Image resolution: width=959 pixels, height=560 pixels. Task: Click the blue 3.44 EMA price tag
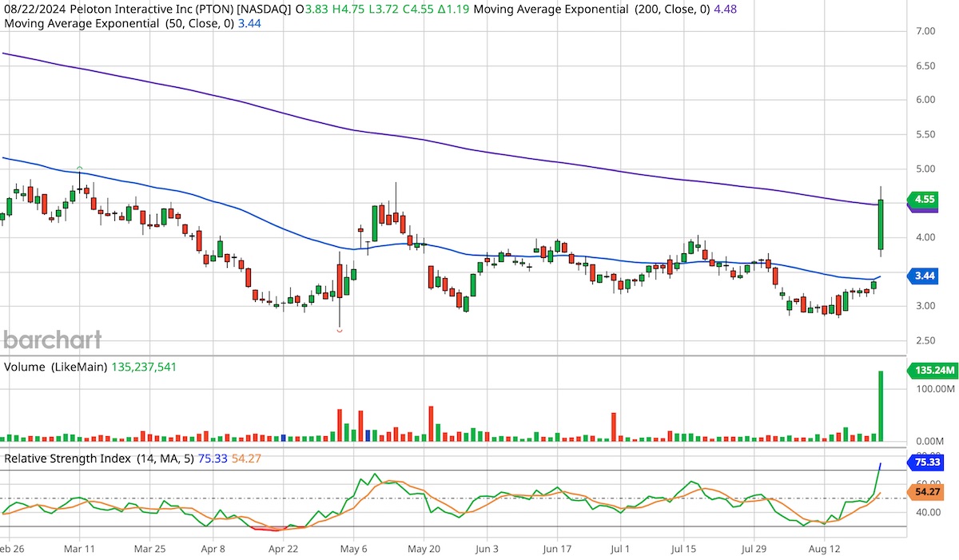click(x=925, y=276)
